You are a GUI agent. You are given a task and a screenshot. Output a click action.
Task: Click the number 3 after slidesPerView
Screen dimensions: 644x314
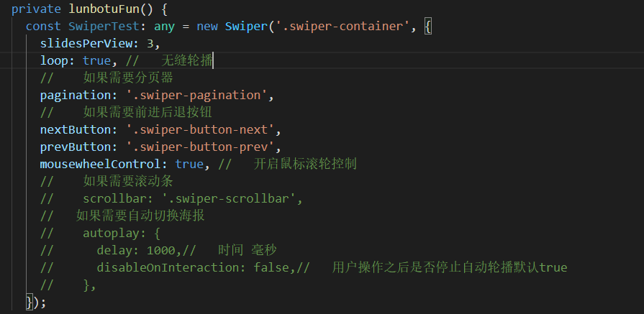pos(150,43)
